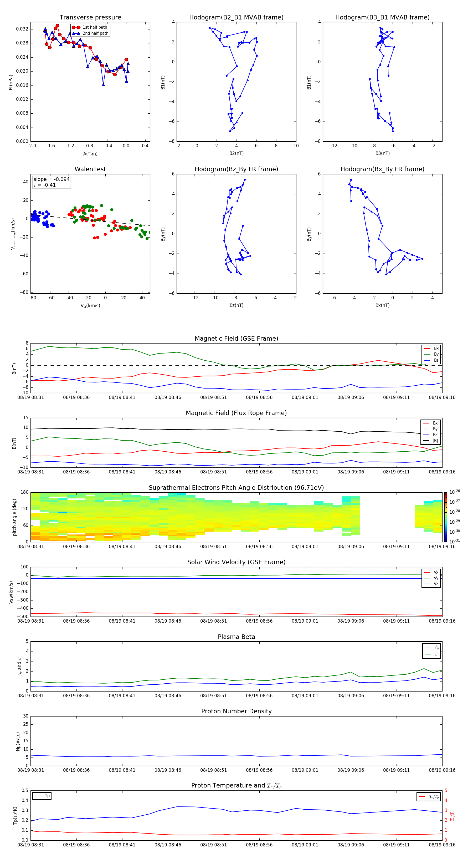The width and height of the screenshot is (473, 868).
Task: Click the 'B2(nT)' x-axis label
Action: 236,153
